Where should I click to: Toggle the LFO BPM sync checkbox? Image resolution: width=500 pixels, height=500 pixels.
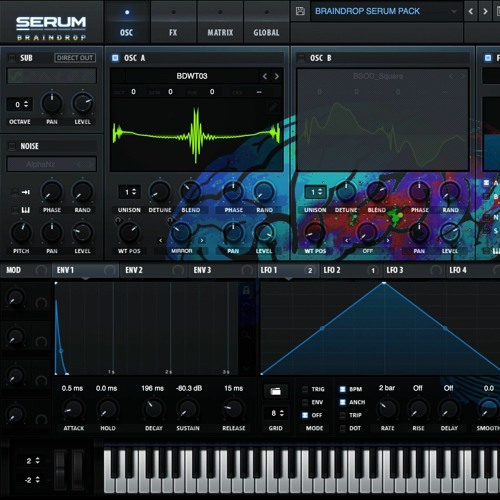tap(342, 389)
